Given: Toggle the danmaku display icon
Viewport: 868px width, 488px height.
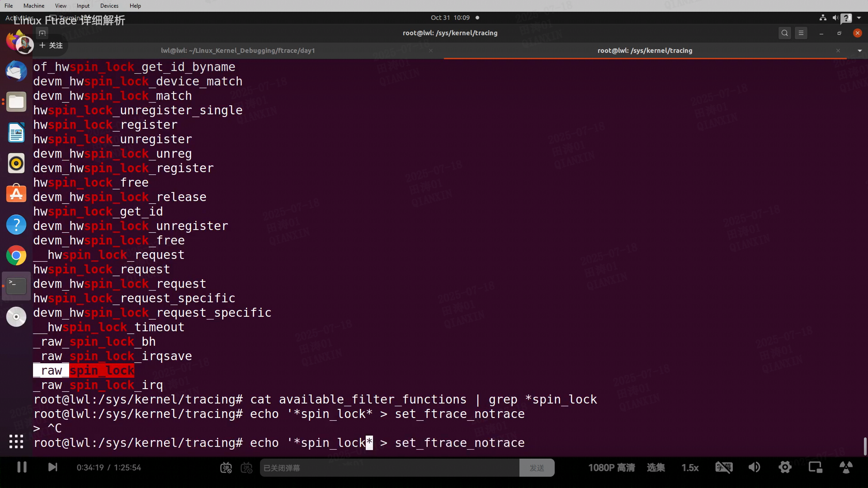Looking at the screenshot, I should (226, 468).
